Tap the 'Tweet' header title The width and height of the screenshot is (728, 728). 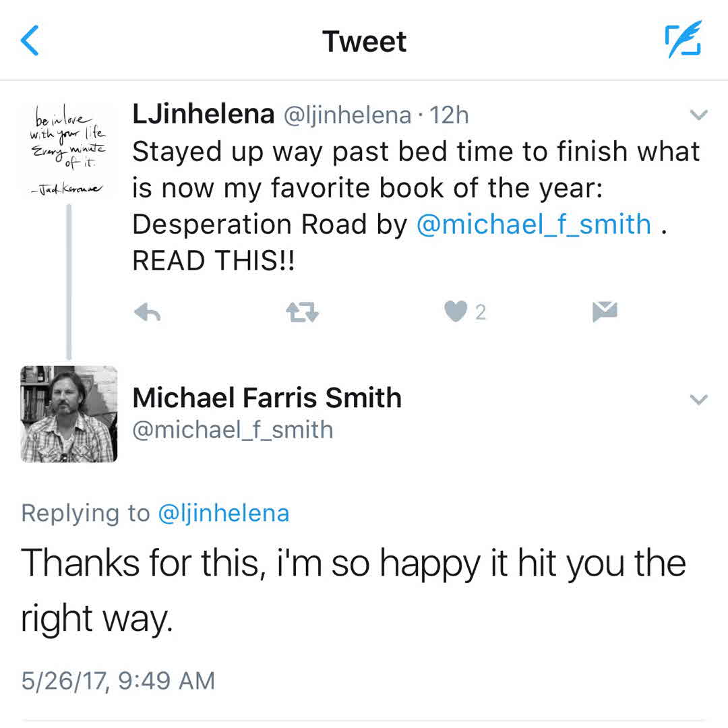[x=364, y=41]
